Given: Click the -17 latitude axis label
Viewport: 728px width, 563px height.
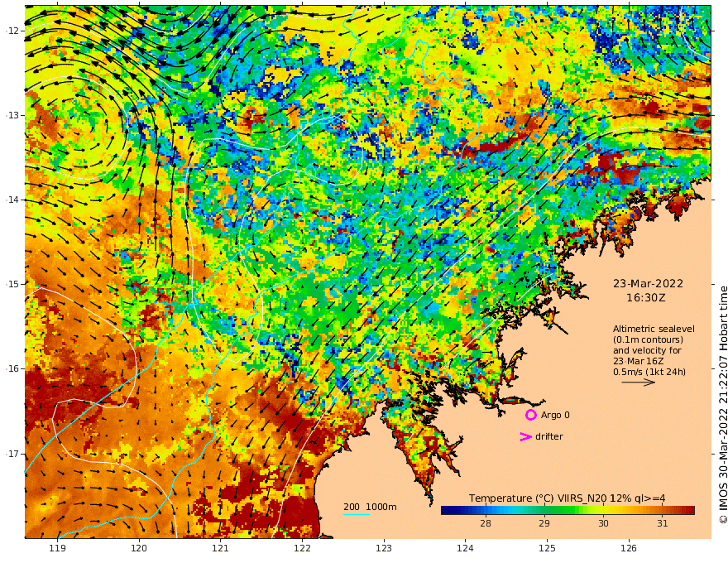Looking at the screenshot, I should [x=12, y=454].
